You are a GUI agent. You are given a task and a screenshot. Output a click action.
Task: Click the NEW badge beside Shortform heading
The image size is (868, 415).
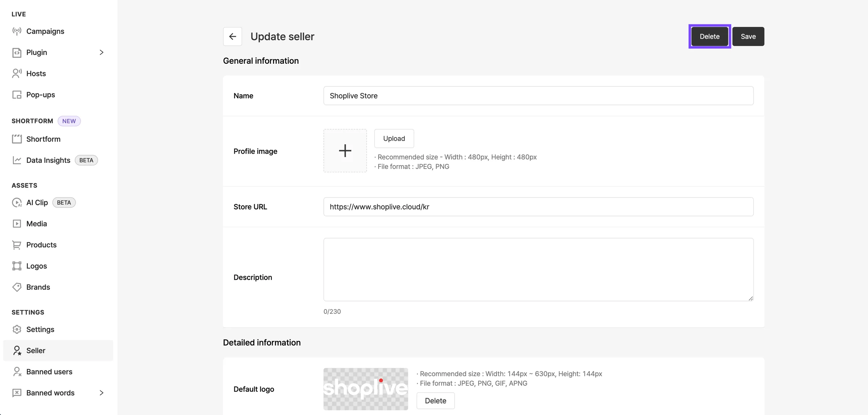(x=69, y=121)
